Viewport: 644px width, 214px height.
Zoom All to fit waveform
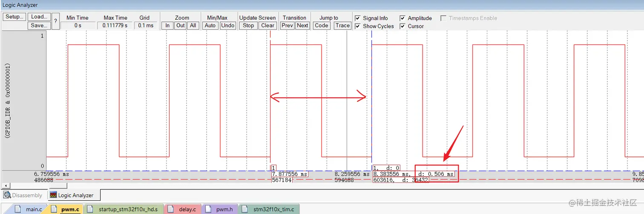point(193,26)
